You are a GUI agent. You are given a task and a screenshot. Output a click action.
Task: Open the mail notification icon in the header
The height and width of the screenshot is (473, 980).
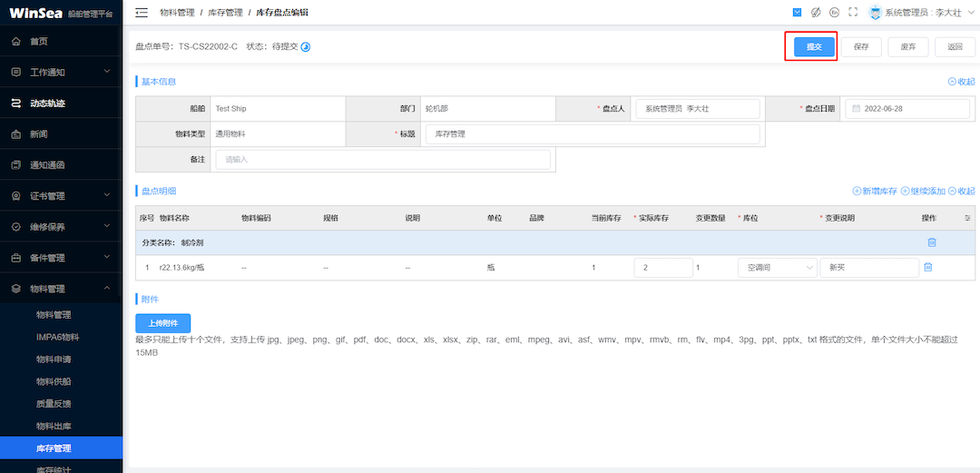point(797,13)
